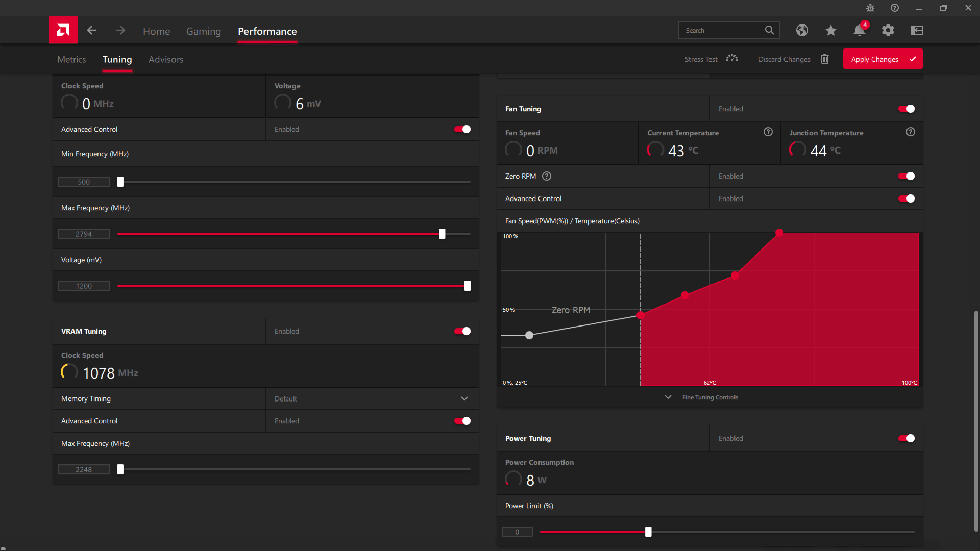This screenshot has width=980, height=551.
Task: Click the back navigation arrow
Action: (x=91, y=31)
